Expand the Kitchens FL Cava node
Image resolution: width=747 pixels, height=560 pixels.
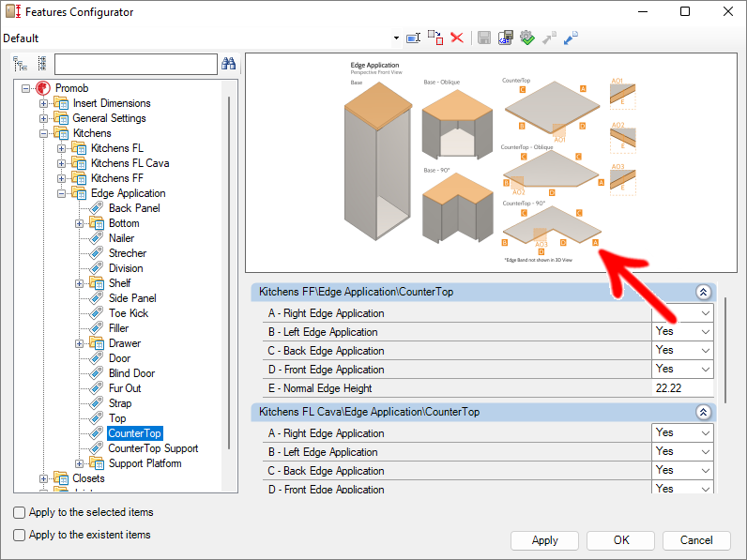click(61, 163)
